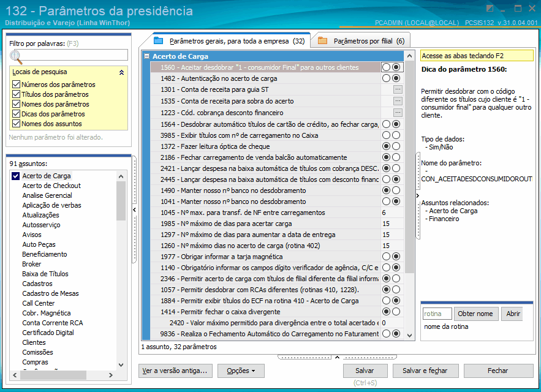Viewport: 541px width, 392px height.
Task: Click the orange folder icon of filial tab
Action: [323, 40]
